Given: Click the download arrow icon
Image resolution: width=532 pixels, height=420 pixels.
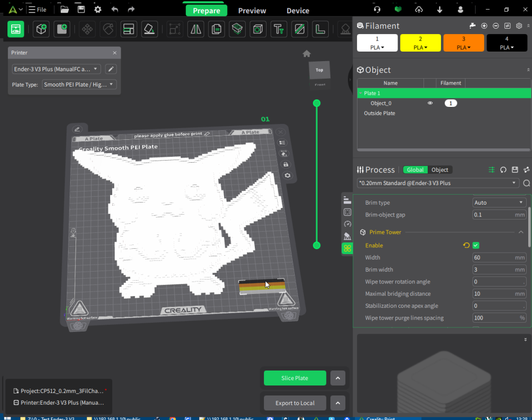Looking at the screenshot, I should tap(440, 10).
